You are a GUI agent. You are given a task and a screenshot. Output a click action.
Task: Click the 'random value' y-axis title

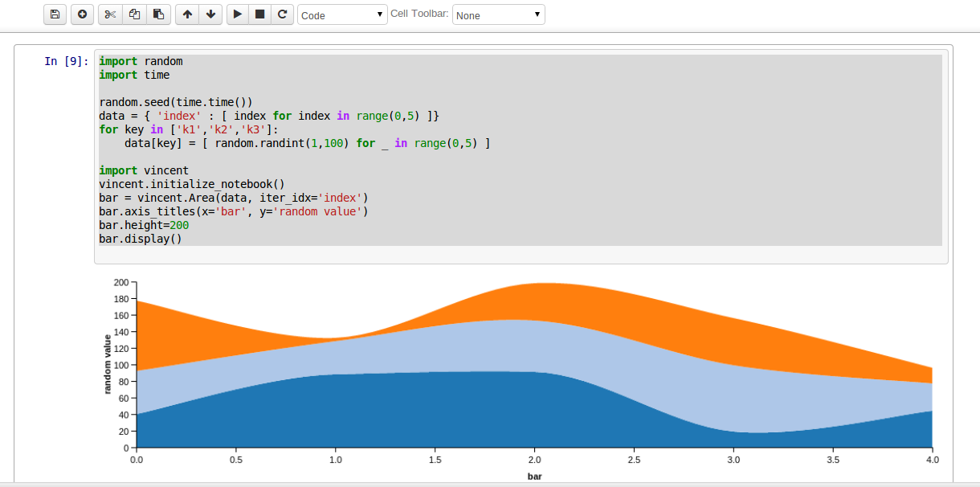[108, 364]
